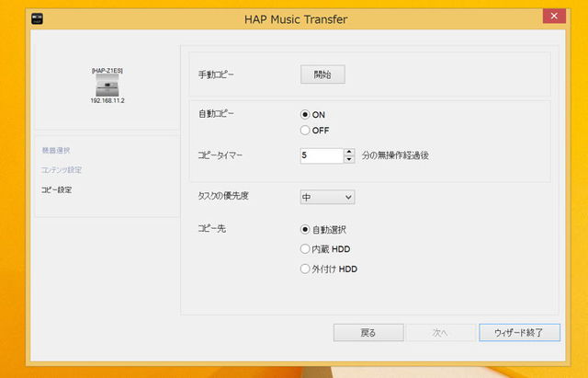Click the 手動コピー label
Viewport: 588px width, 378px height.
tap(216, 74)
